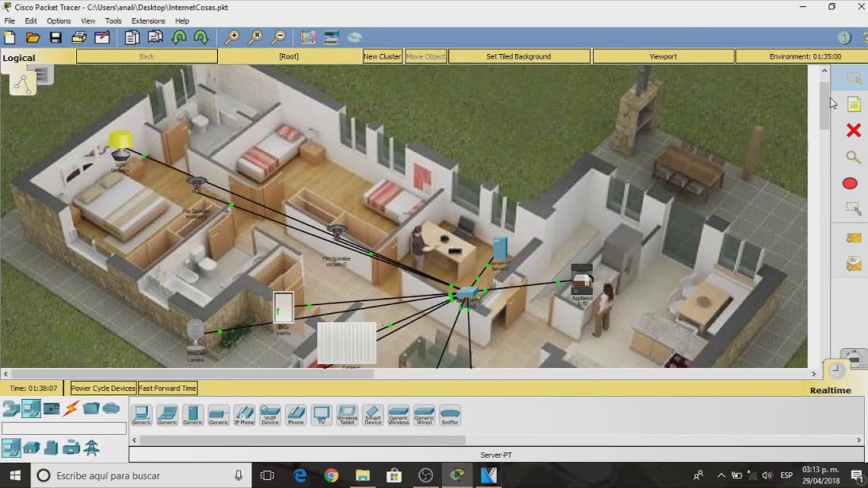Click the Viewport button
The height and width of the screenshot is (488, 868).
tap(663, 56)
